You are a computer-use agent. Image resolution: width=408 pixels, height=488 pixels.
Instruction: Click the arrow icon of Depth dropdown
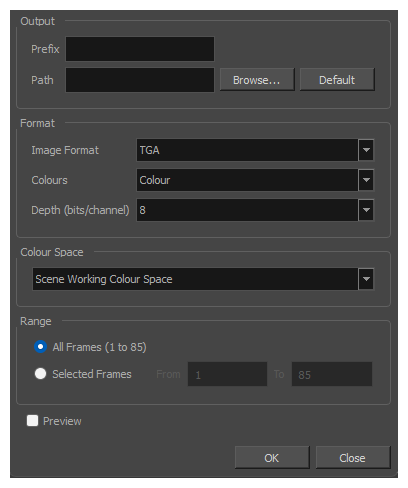[x=366, y=210]
